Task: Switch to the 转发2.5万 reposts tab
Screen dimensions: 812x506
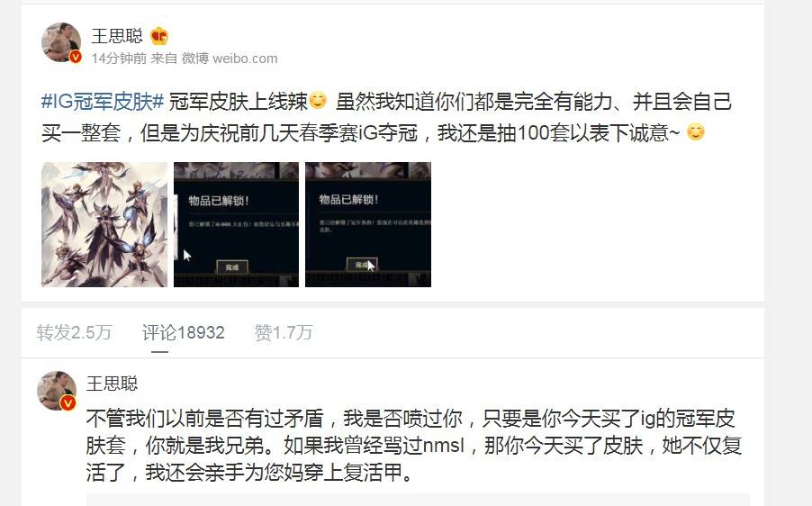Action: point(74,332)
